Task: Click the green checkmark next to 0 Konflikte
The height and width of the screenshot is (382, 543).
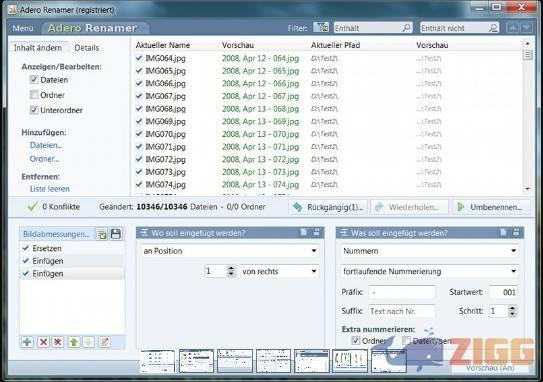Action: pyautogui.click(x=33, y=206)
